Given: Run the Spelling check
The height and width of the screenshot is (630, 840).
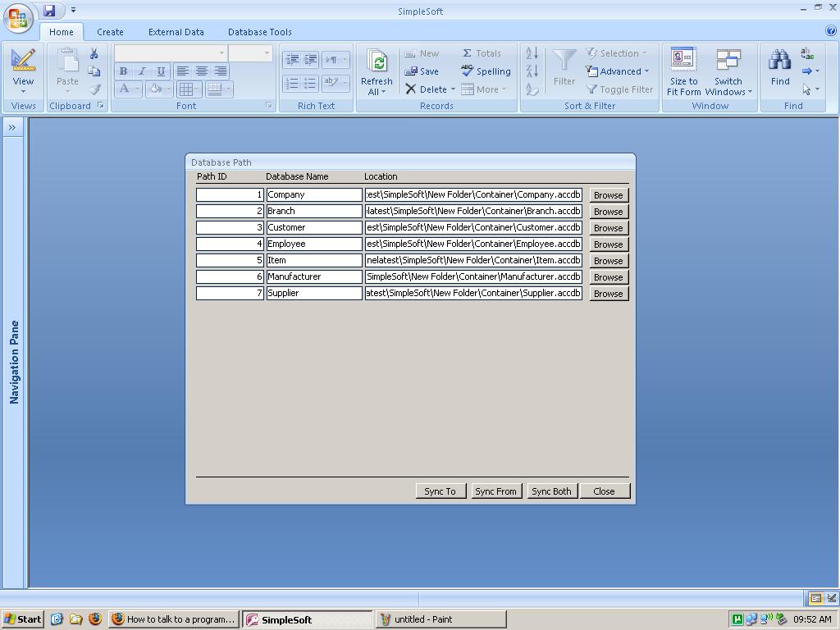Looking at the screenshot, I should coord(486,71).
